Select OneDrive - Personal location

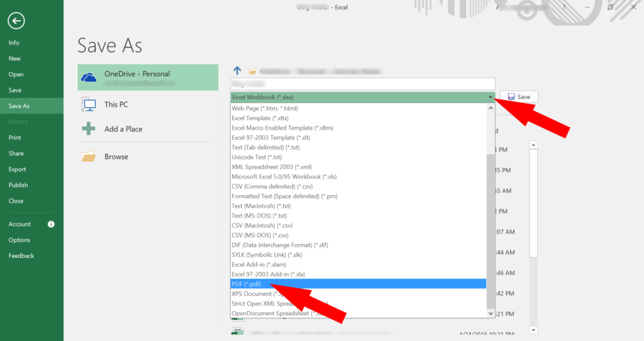click(148, 77)
